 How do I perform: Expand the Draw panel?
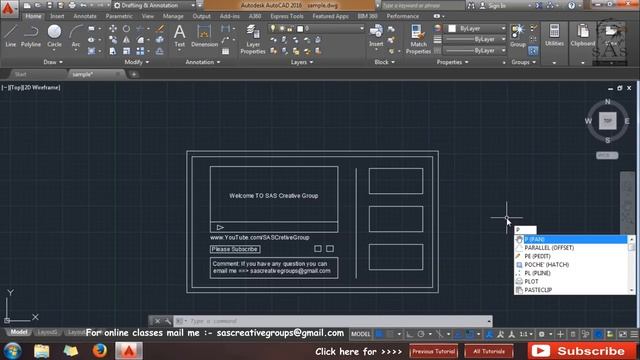coord(53,62)
